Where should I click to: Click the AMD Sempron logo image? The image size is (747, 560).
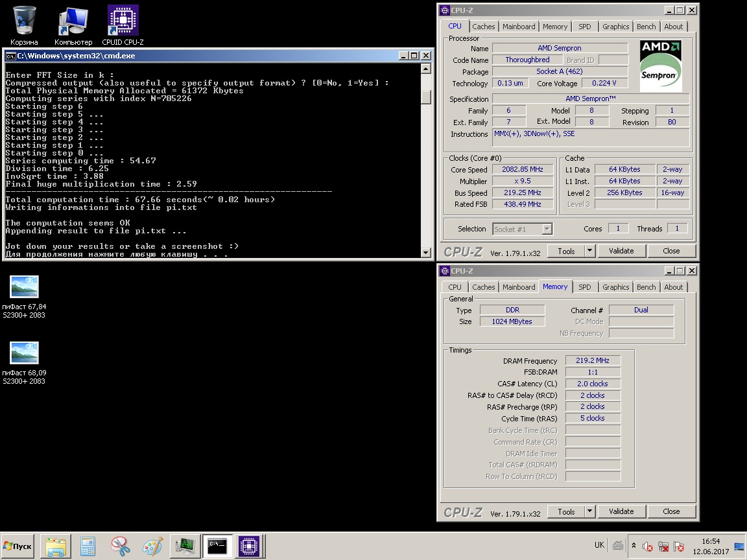[x=661, y=66]
